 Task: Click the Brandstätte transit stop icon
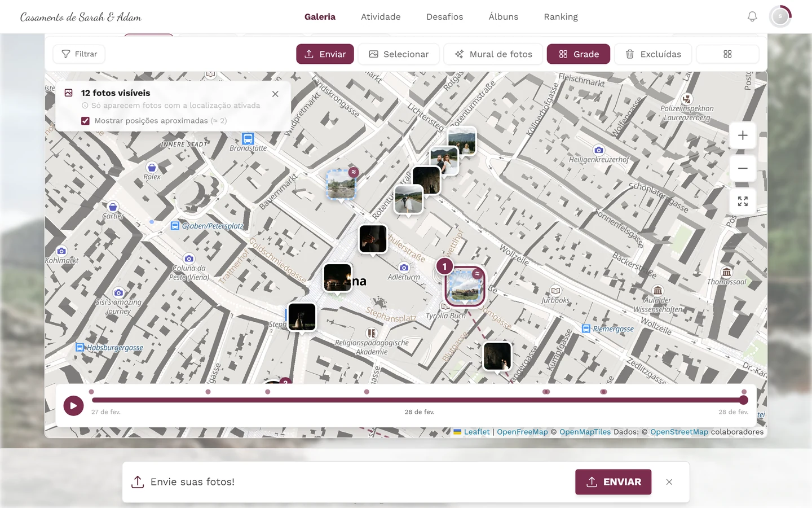[x=248, y=139]
